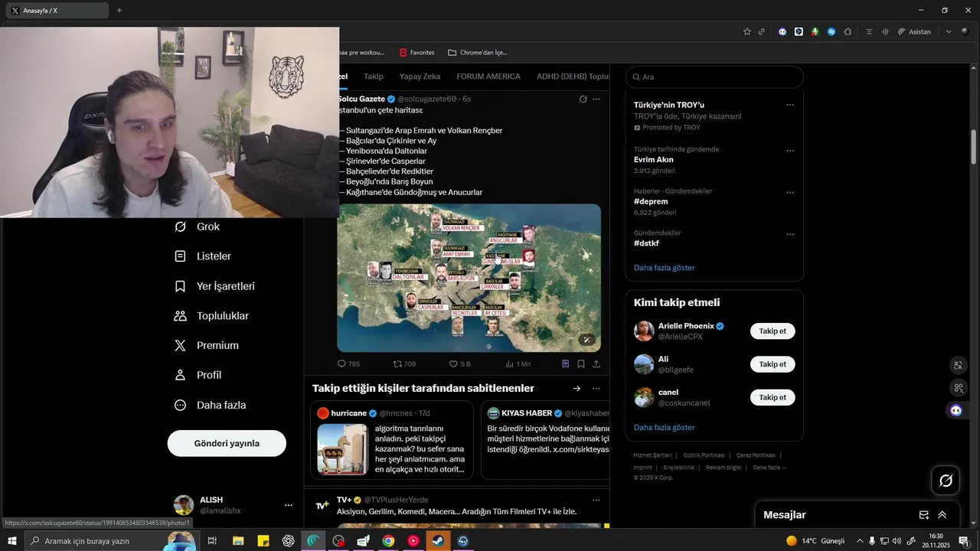Like the Solcu Gazete post
Screen dimensions: 980x551
tap(459, 364)
